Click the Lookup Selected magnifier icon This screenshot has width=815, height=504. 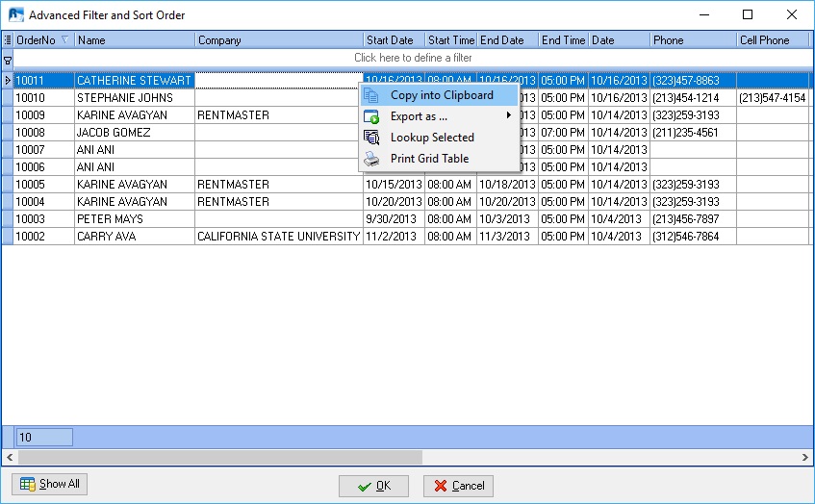371,138
